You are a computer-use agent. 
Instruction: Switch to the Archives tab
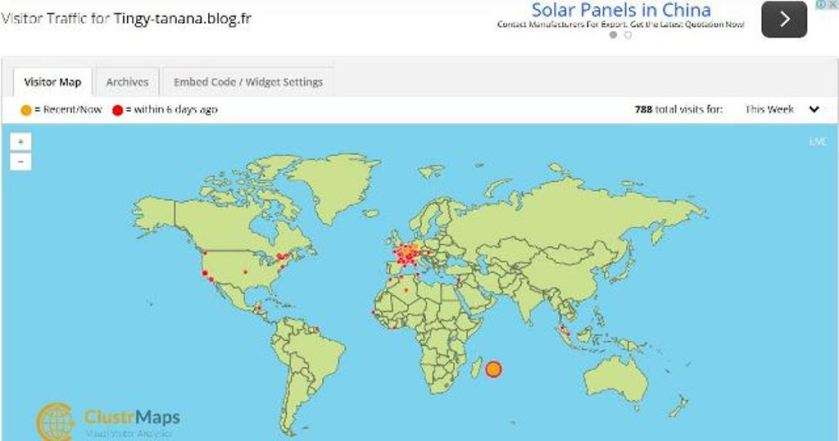[127, 82]
